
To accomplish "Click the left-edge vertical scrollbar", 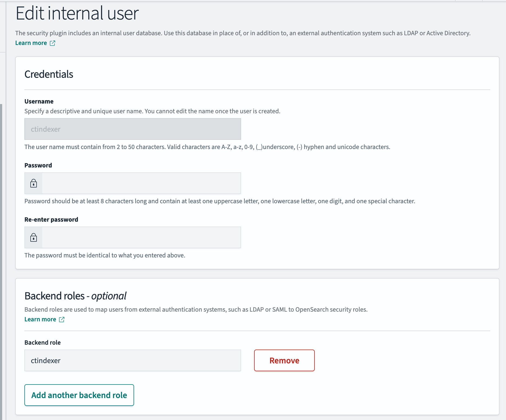I will (1, 260).
